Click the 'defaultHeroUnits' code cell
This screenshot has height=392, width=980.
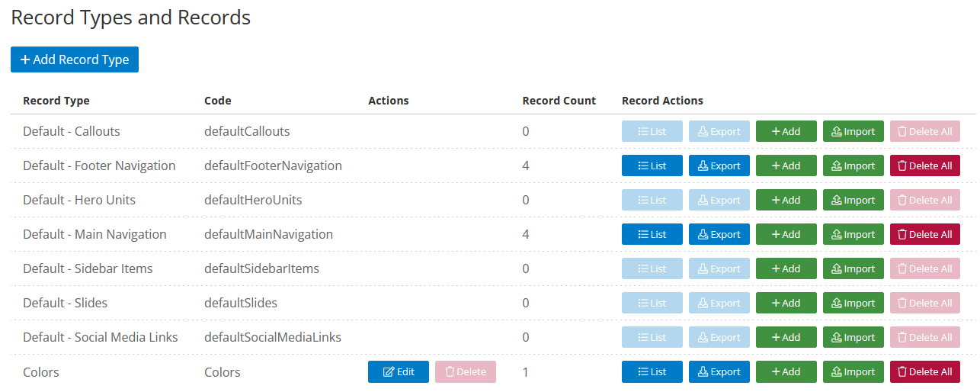253,200
